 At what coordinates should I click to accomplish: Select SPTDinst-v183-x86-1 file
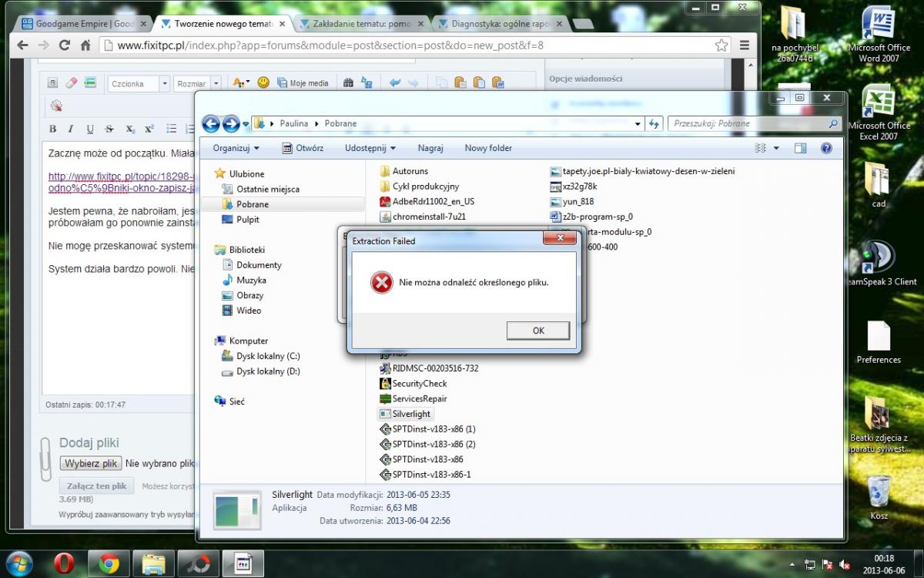[x=431, y=475]
